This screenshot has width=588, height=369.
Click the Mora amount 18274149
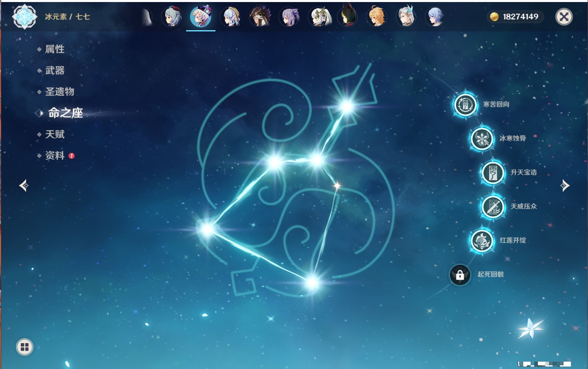[520, 17]
